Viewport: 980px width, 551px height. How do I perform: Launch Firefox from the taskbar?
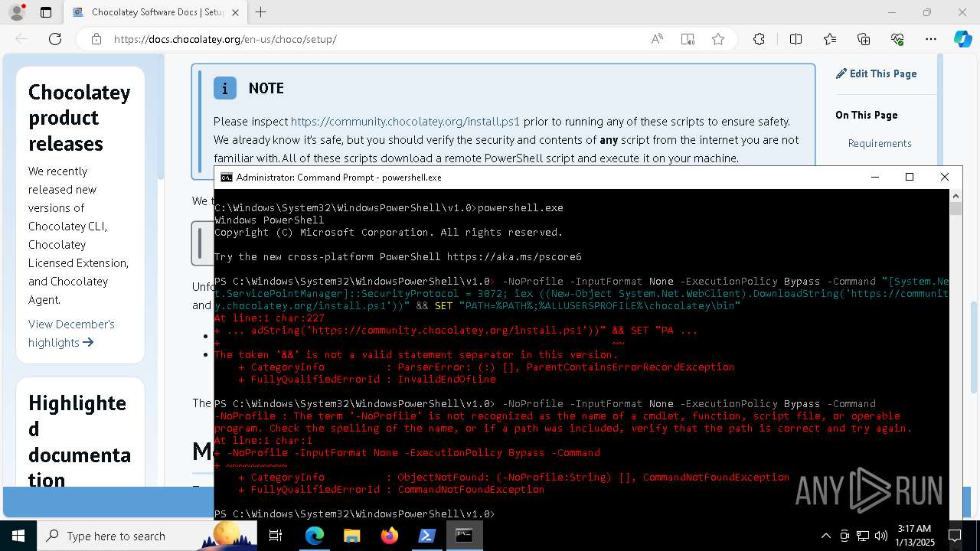(x=389, y=536)
